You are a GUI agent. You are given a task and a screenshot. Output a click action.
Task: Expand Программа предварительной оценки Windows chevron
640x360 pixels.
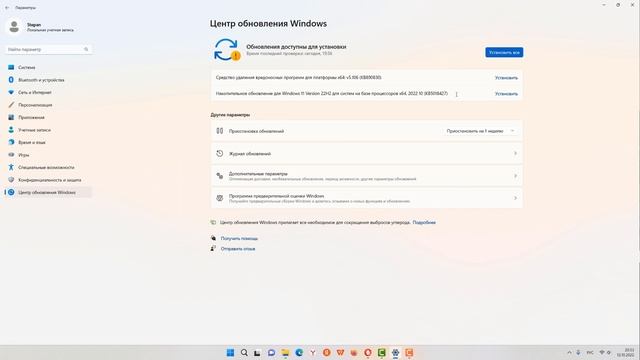515,198
